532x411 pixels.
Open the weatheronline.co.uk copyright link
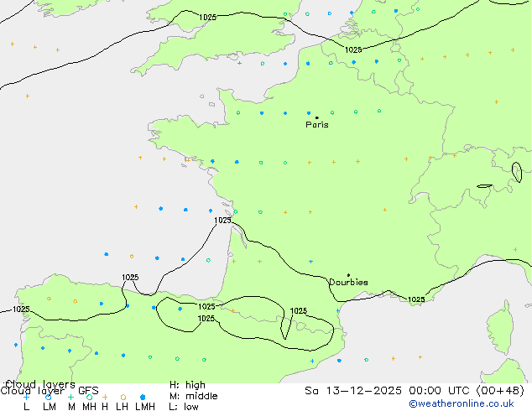pyautogui.click(x=462, y=403)
